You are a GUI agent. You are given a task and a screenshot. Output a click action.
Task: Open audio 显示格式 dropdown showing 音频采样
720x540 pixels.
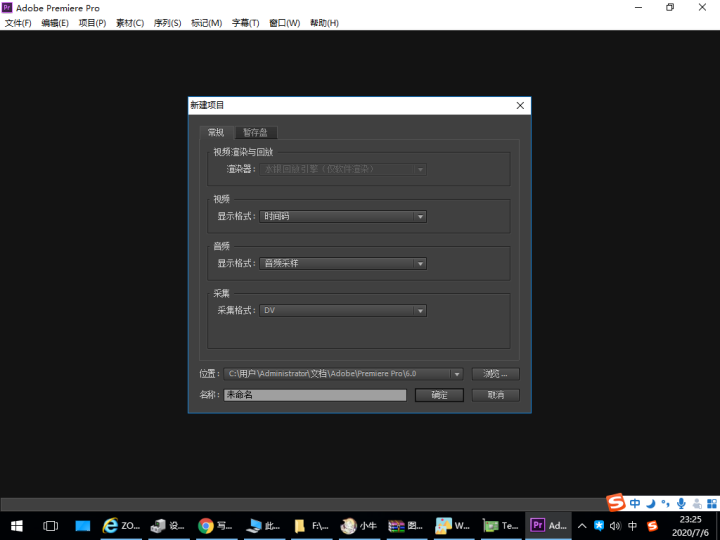(343, 264)
